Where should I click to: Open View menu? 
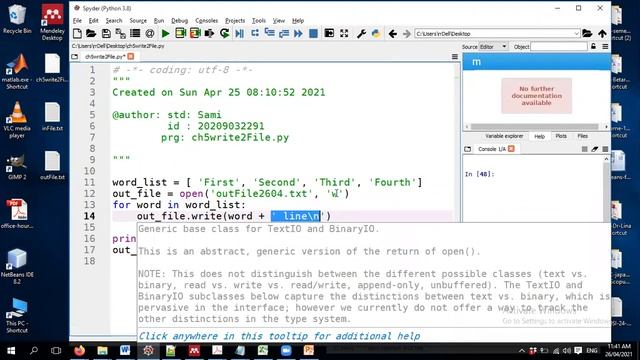pos(279,20)
